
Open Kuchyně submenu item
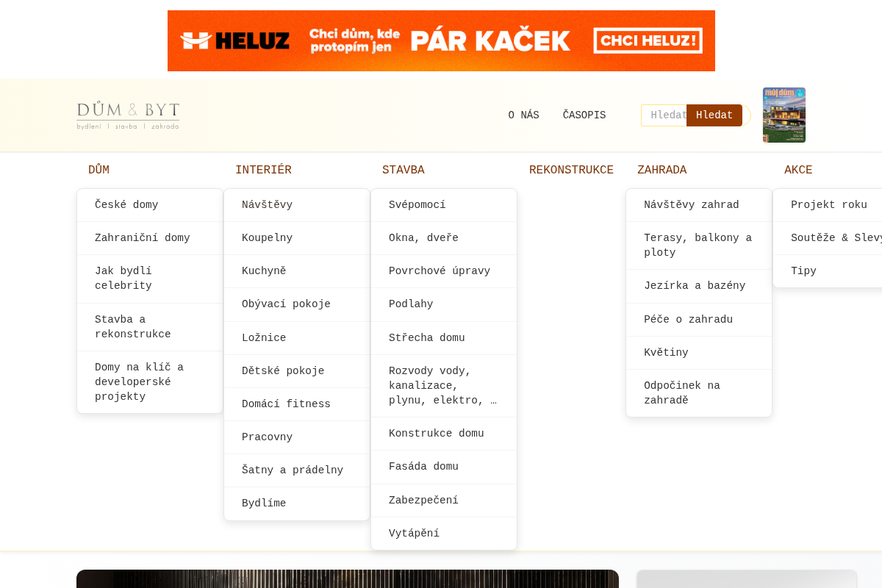297,271
